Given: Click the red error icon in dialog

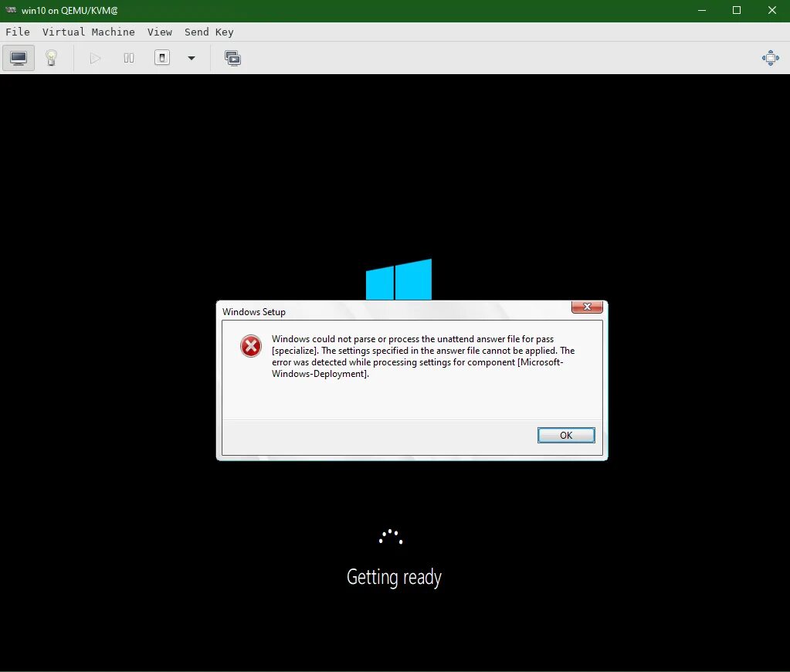Looking at the screenshot, I should 250,346.
